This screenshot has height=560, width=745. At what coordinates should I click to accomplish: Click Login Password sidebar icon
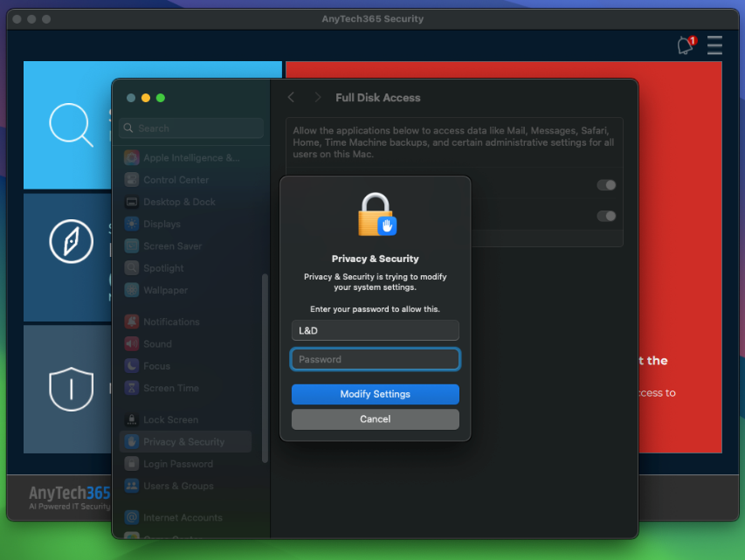[132, 464]
